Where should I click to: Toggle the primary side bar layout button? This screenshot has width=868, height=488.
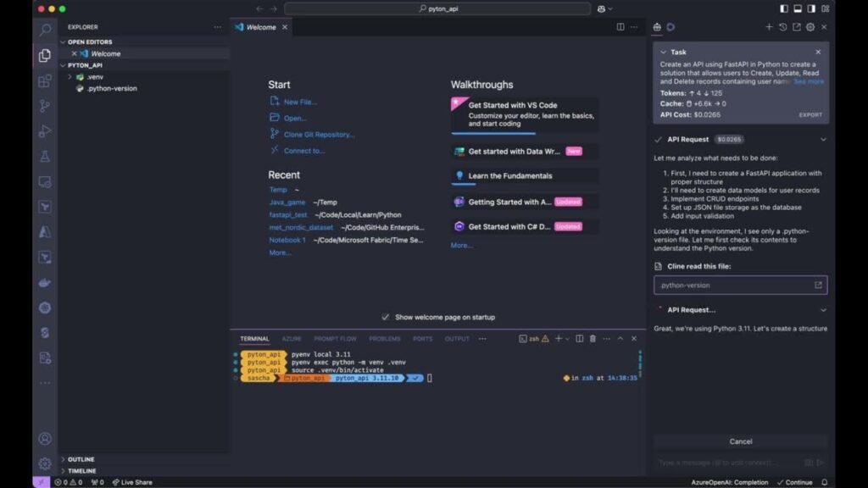pyautogui.click(x=784, y=8)
